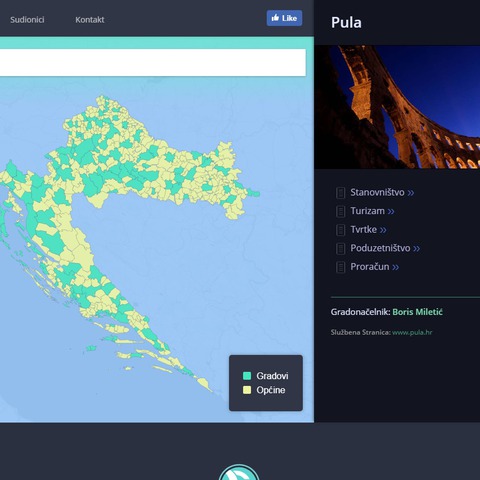Click the thumbs-up icon on Like button
Screen dimensions: 480x480
(x=275, y=18)
